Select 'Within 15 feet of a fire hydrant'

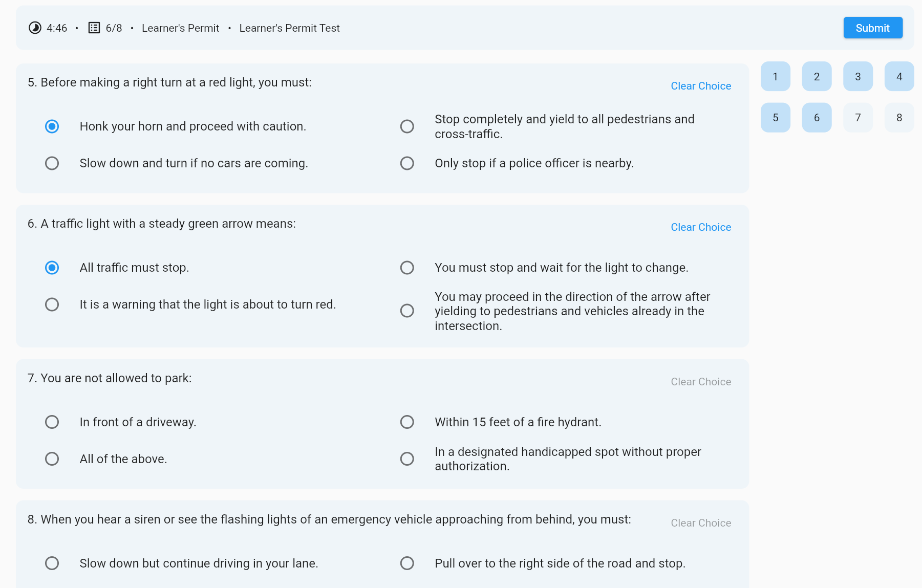click(407, 422)
